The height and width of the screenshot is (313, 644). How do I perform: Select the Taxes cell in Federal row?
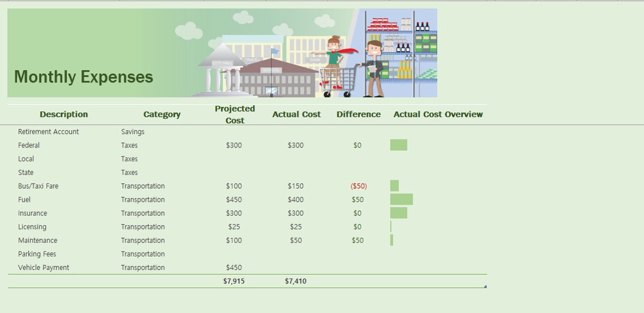[x=129, y=145]
